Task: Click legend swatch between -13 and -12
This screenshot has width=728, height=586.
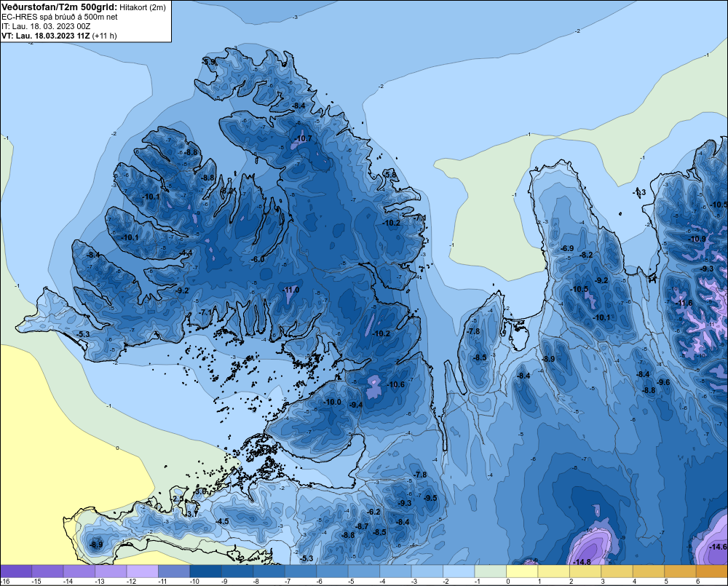Action: (111, 571)
